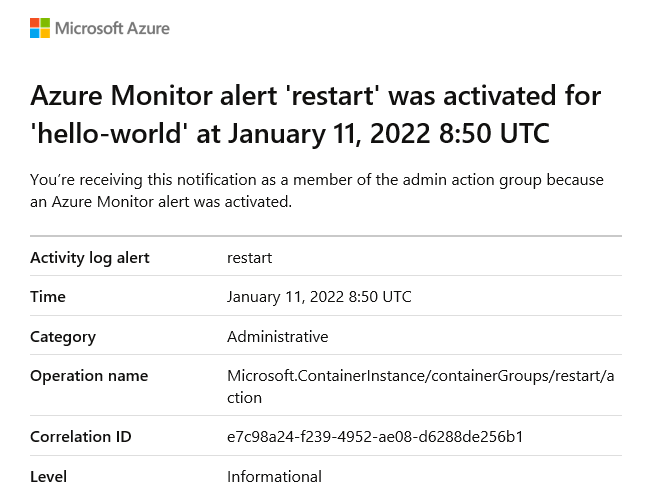Select the 'Category' row label
Image resolution: width=647 pixels, height=482 pixels.
(63, 337)
